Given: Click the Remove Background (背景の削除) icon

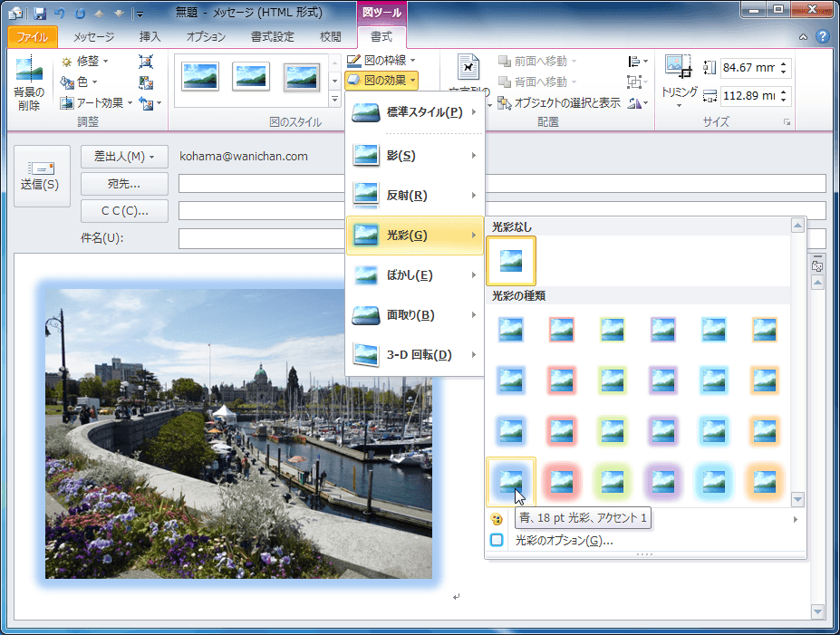Looking at the screenshot, I should tap(29, 83).
